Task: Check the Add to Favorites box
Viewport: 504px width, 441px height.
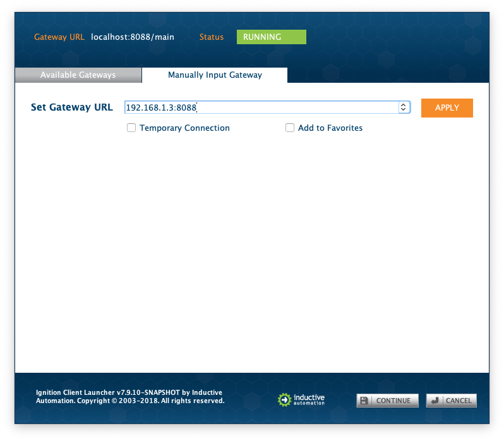Action: coord(290,128)
